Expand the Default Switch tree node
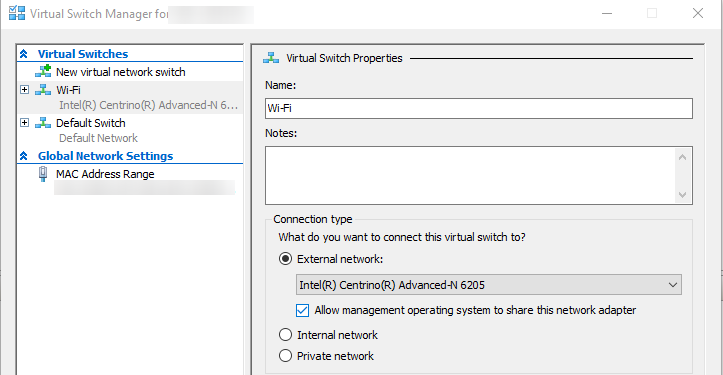Screen dimensions: 723x375 tap(24, 123)
